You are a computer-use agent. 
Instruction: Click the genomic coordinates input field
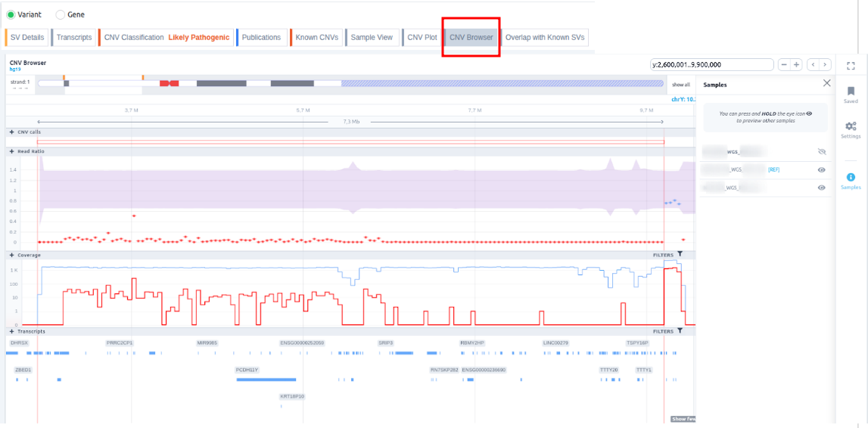(x=711, y=65)
